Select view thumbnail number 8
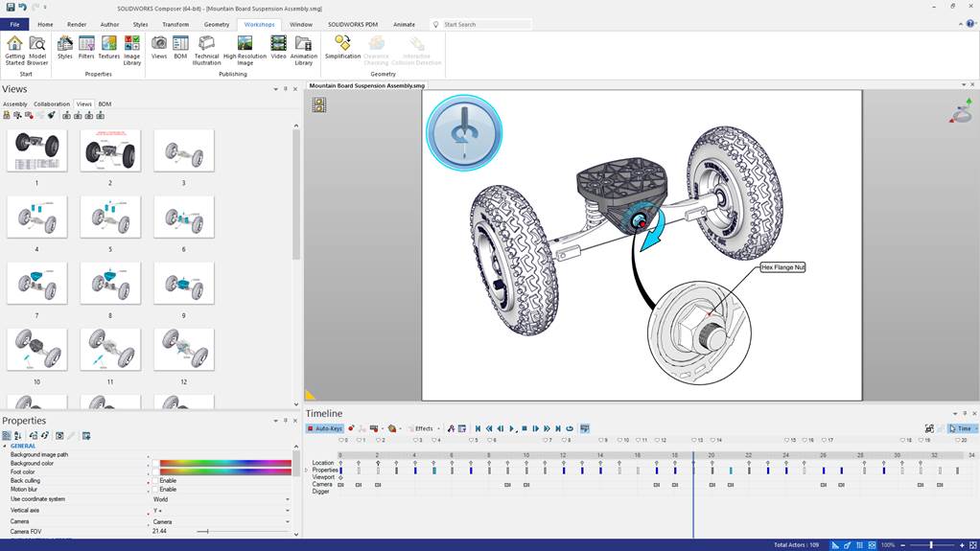This screenshot has height=551, width=980. point(110,284)
